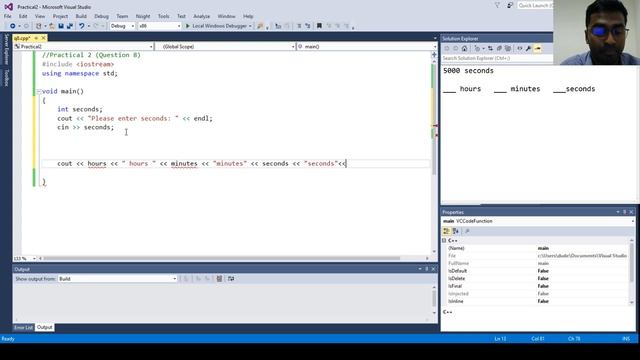Click the Alphabetical sort icon in Properties
This screenshot has height=360, width=640.
tap(456, 231)
